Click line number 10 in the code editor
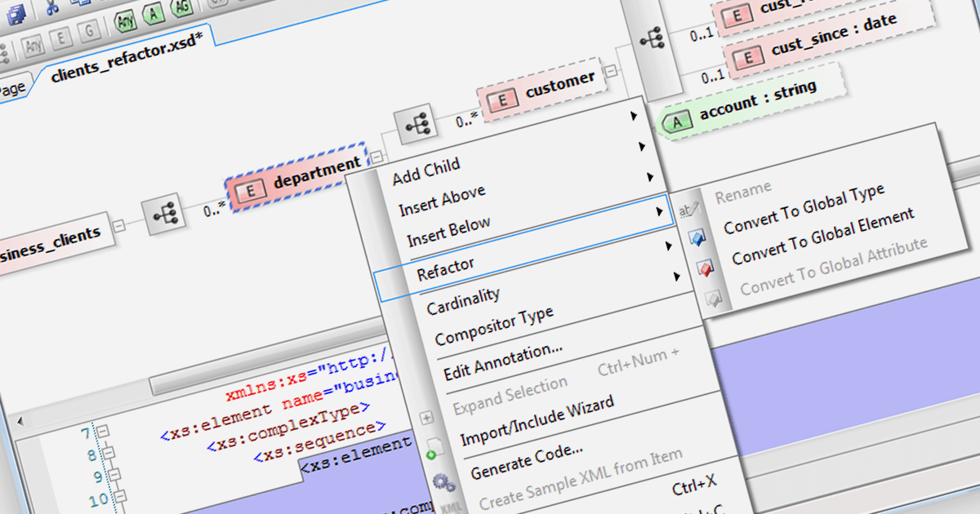This screenshot has height=514, width=980. (96, 501)
